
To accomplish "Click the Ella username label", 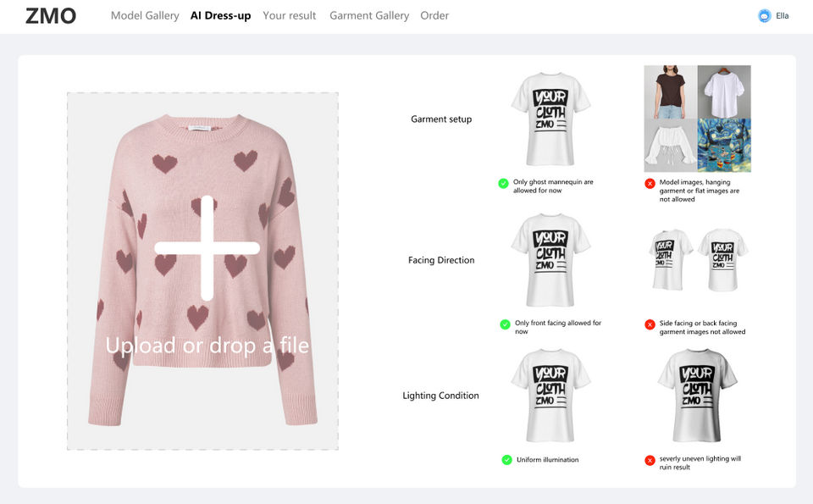I will pyautogui.click(x=783, y=15).
